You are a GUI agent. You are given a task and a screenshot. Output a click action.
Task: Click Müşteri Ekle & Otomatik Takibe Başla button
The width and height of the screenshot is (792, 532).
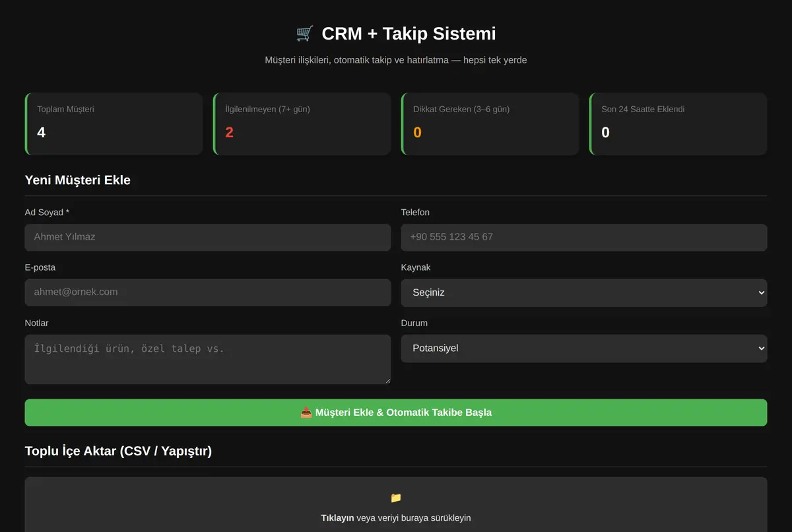(x=396, y=413)
